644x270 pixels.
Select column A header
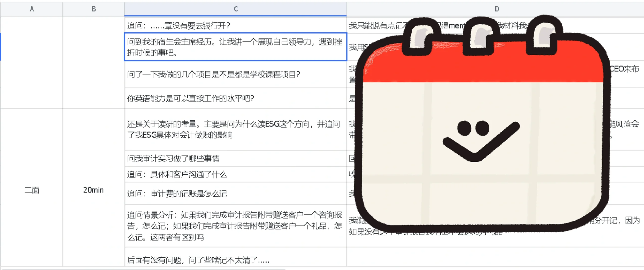tap(32, 9)
